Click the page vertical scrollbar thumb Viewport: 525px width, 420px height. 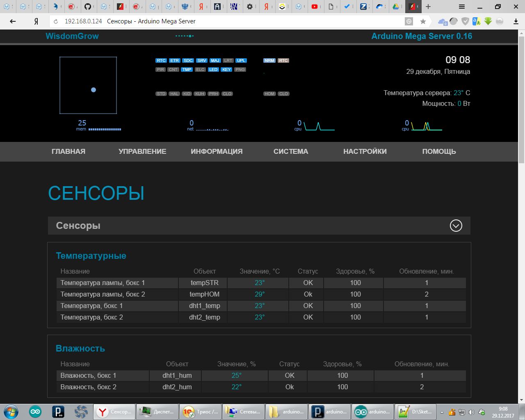[x=521, y=98]
